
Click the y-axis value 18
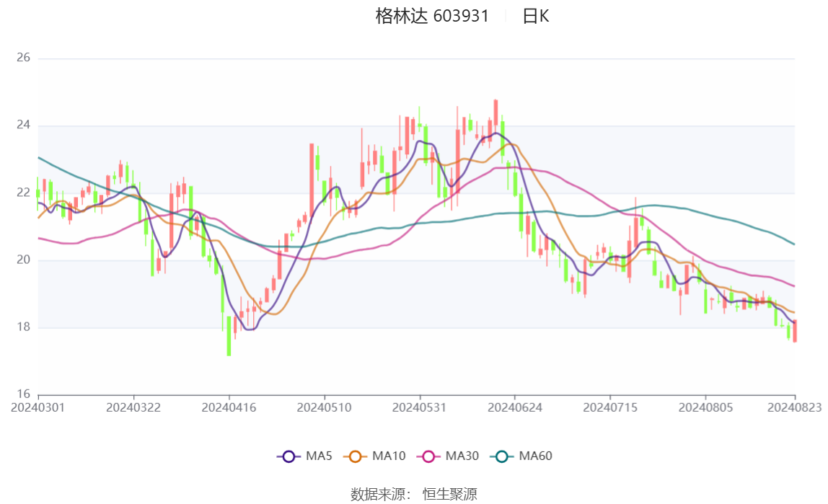[x=23, y=327]
